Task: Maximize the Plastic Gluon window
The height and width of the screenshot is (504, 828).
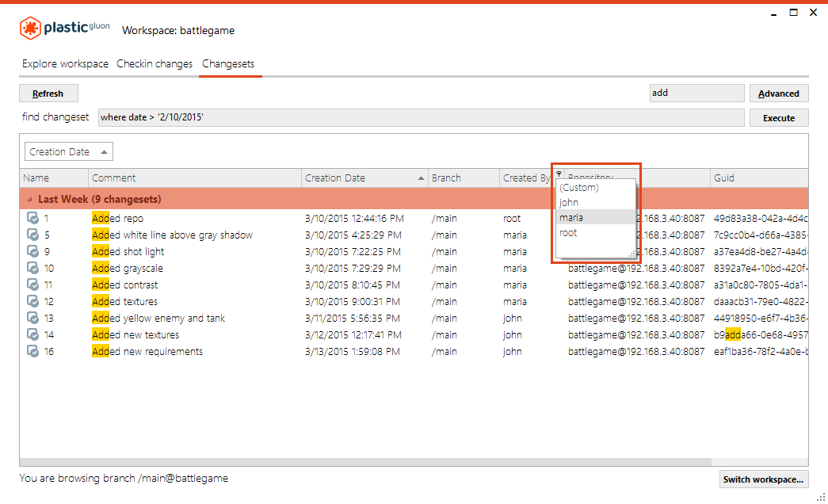Action: (x=793, y=13)
